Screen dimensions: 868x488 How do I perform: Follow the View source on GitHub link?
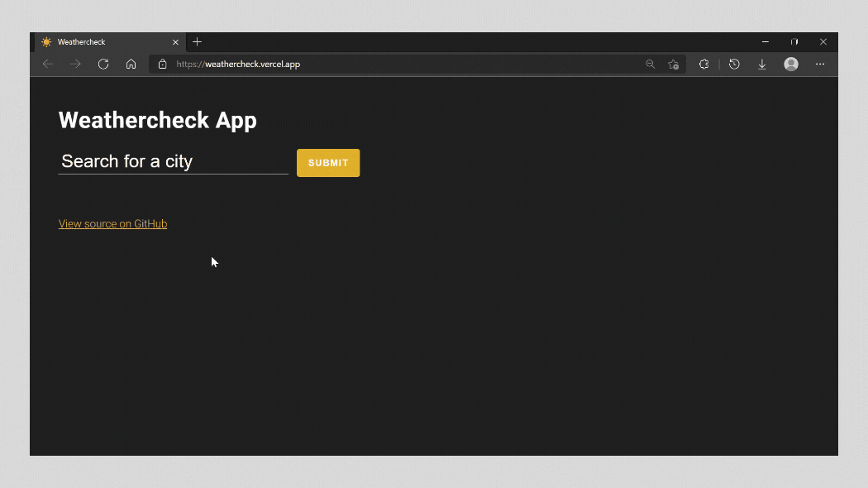point(113,224)
